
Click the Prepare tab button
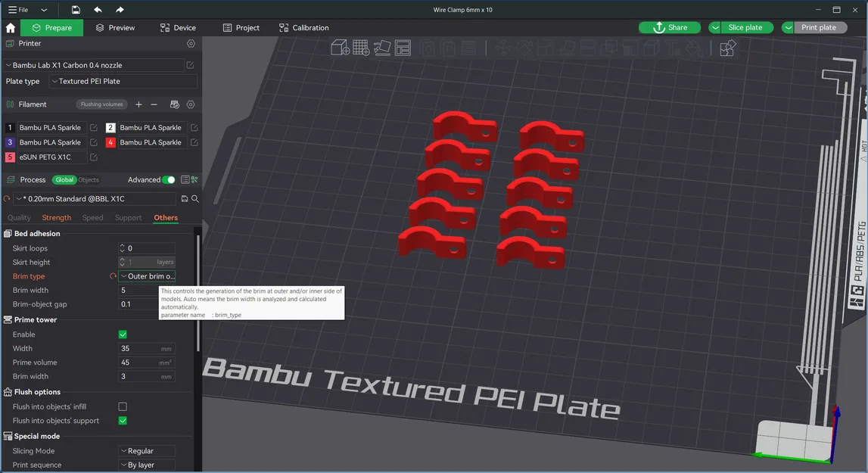[x=52, y=28]
